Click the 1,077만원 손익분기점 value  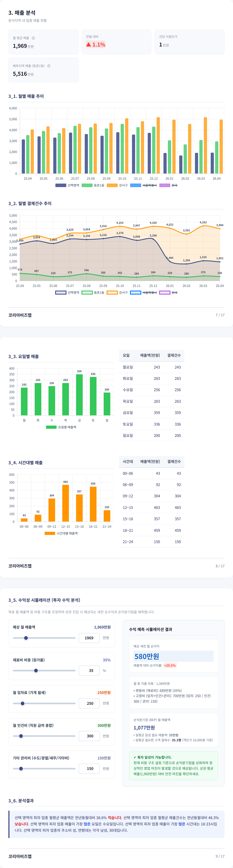pos(144,727)
